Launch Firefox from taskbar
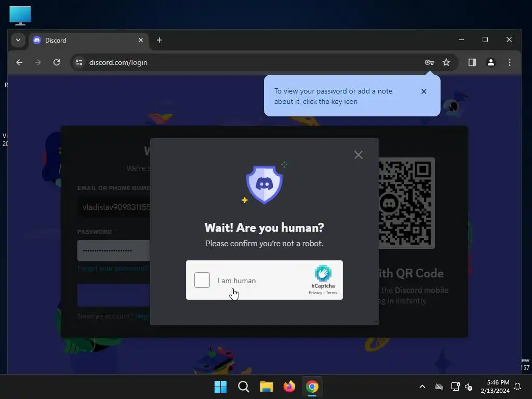 pos(289,387)
